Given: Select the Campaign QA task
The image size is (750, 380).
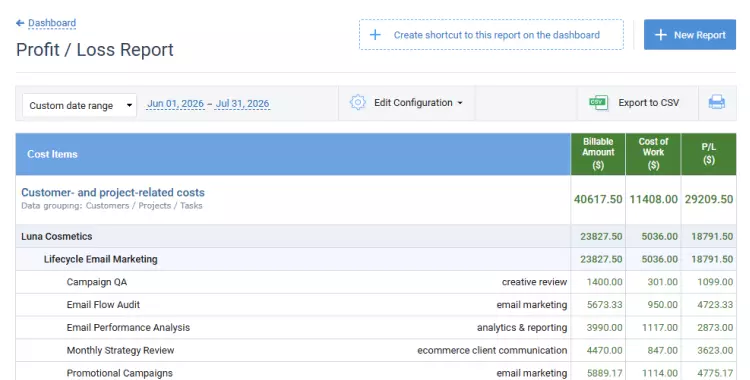Looking at the screenshot, I should click(x=97, y=282).
